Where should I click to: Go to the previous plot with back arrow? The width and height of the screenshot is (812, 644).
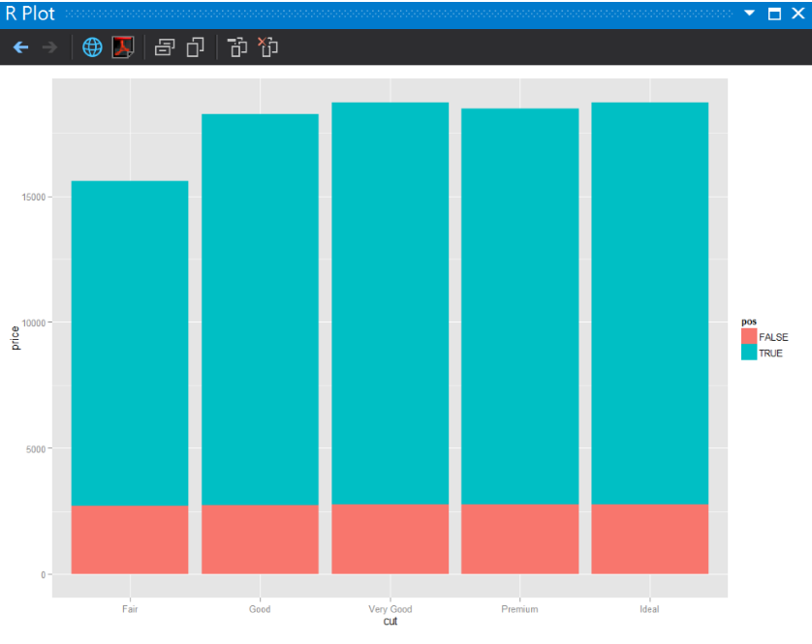coord(20,47)
